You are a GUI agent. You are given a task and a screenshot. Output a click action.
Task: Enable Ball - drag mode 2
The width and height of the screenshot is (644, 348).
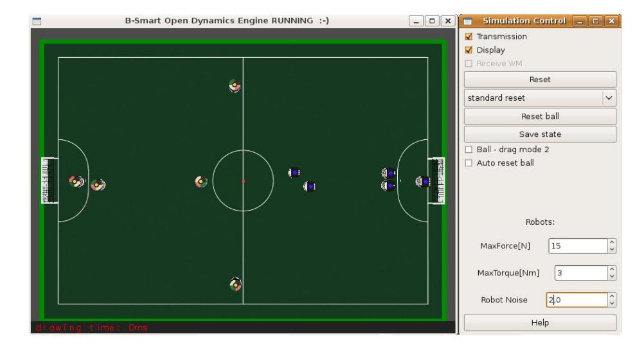click(x=469, y=150)
